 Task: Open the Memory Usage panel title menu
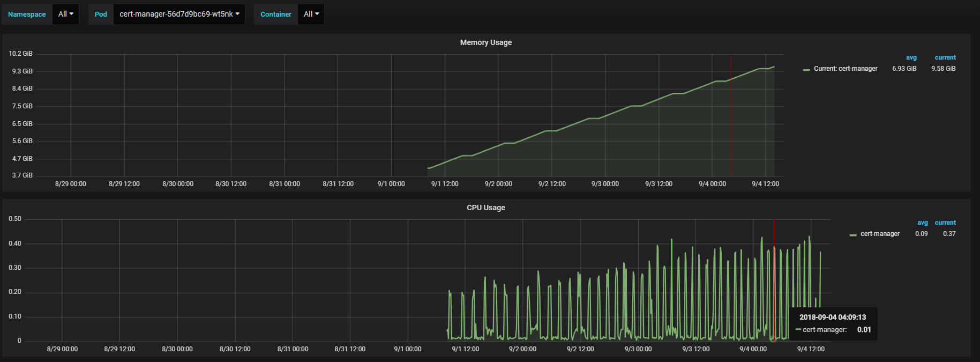point(486,42)
